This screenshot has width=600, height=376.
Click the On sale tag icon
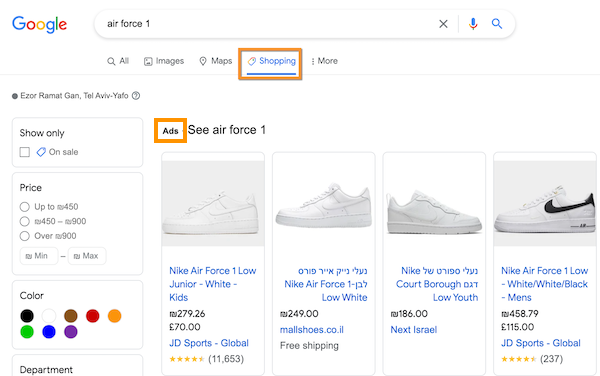(x=41, y=152)
